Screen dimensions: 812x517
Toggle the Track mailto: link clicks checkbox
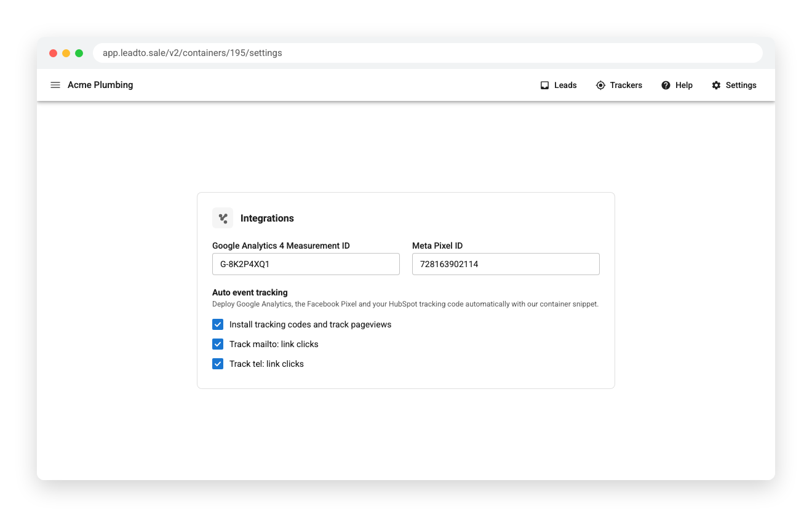(x=218, y=344)
